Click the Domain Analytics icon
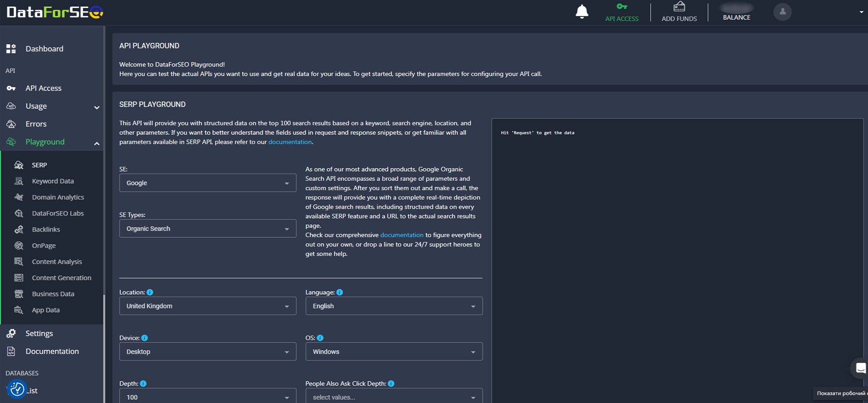 point(19,197)
